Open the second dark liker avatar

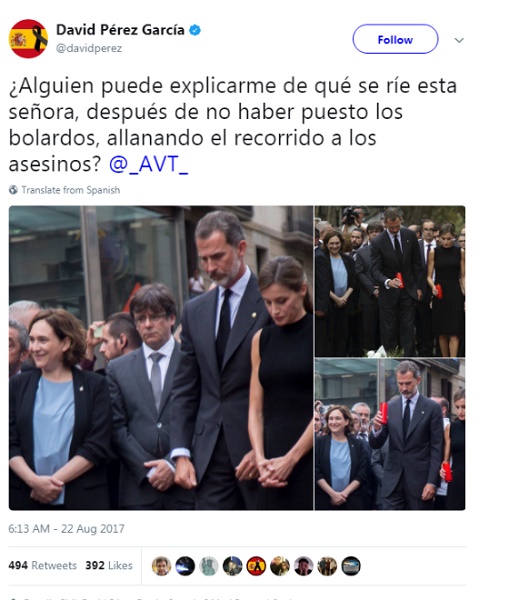pyautogui.click(x=185, y=566)
